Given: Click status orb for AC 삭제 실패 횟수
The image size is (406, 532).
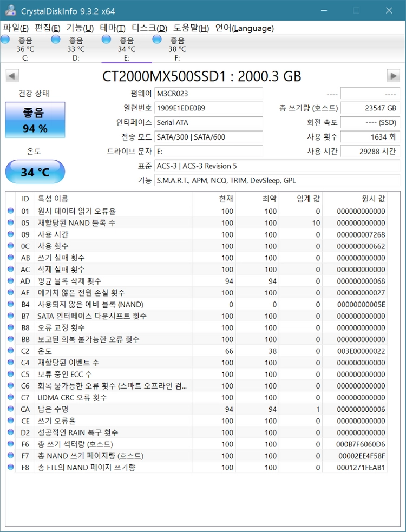Looking at the screenshot, I should tap(10, 269).
